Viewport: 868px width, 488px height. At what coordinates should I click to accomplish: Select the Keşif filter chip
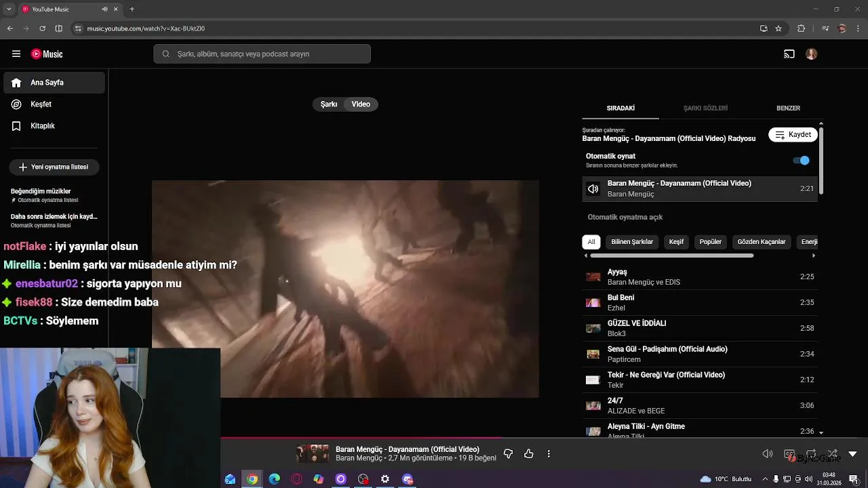pos(676,242)
